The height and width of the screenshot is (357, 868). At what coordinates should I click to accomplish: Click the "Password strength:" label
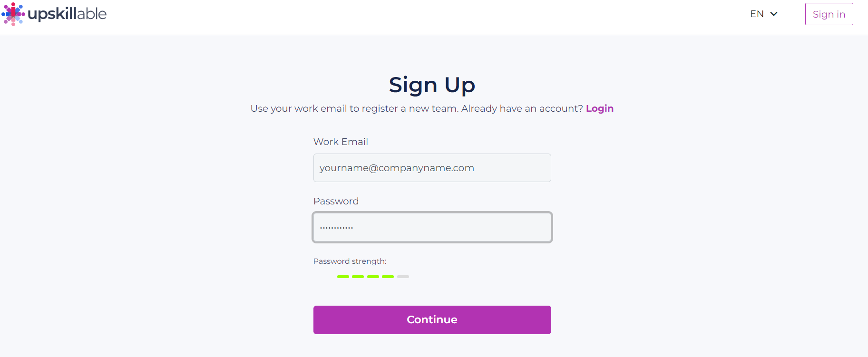350,261
